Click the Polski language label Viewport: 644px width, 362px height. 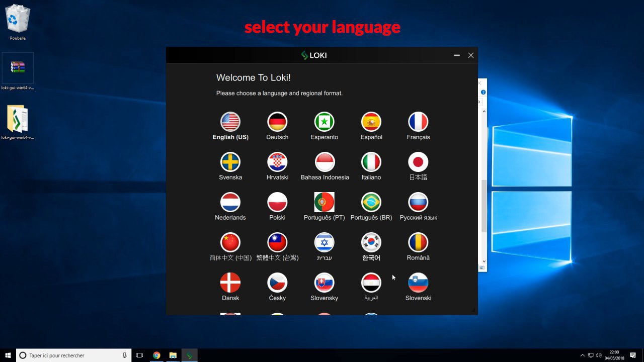click(x=277, y=218)
